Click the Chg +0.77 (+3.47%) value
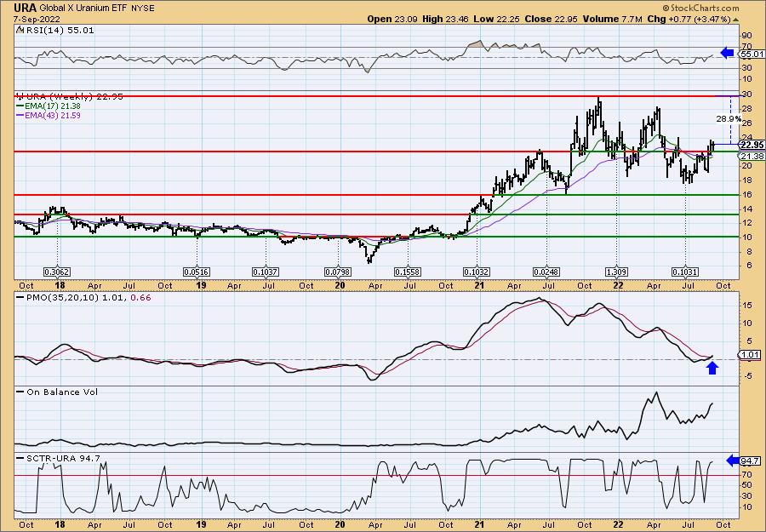The width and height of the screenshot is (766, 532). tap(689, 19)
